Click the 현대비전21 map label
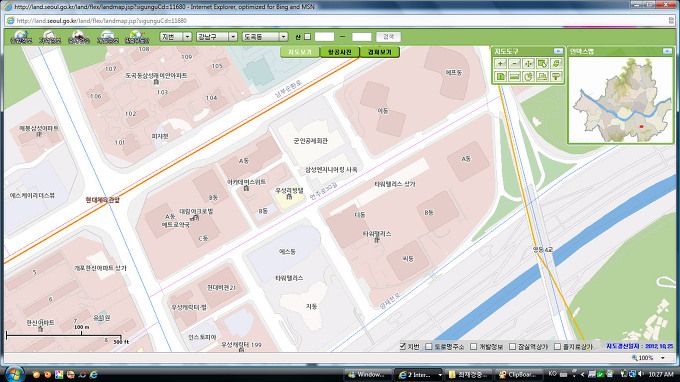 tap(222, 287)
